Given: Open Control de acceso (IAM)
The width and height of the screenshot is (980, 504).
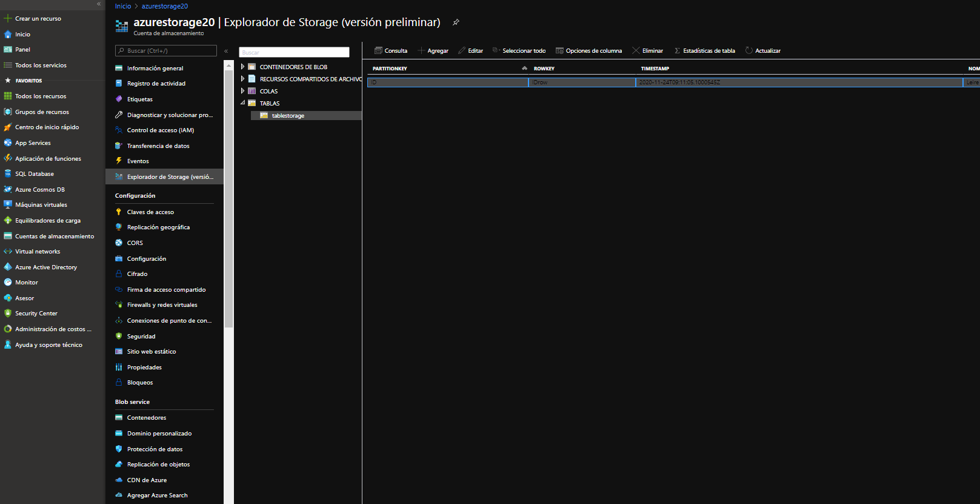Looking at the screenshot, I should pos(161,130).
